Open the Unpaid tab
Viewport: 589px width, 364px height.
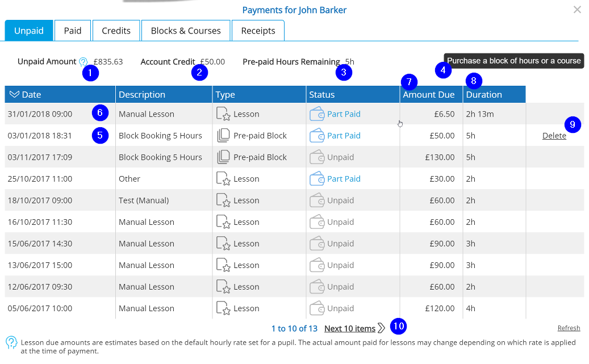[x=29, y=31]
